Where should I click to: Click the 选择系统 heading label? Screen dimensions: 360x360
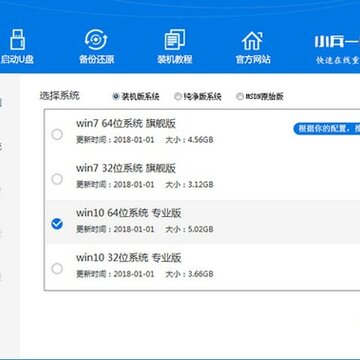click(60, 96)
